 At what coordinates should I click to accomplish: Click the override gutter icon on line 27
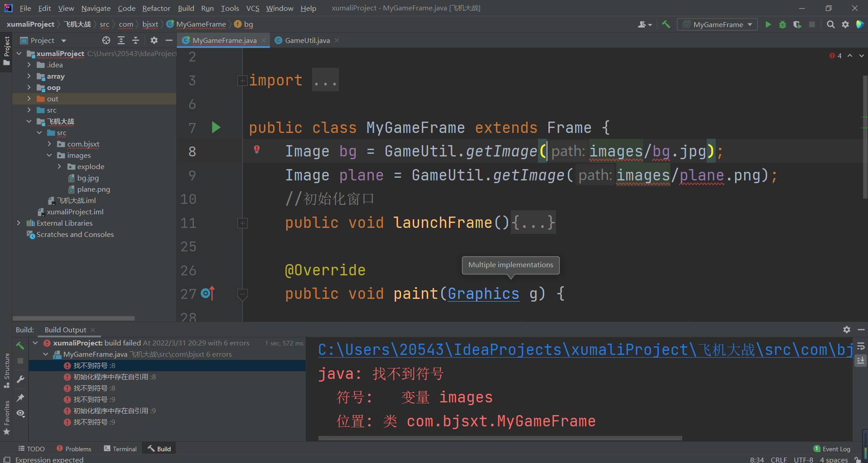[208, 293]
